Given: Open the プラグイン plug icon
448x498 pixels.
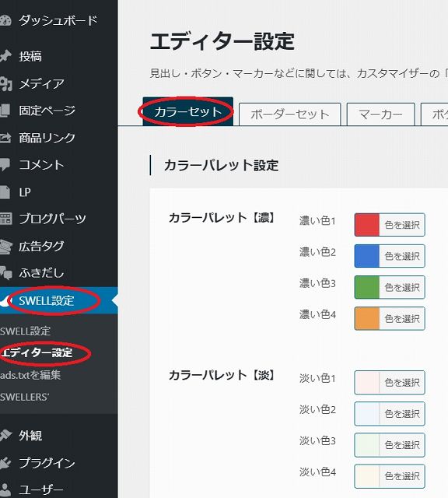Looking at the screenshot, I should 5,463.
